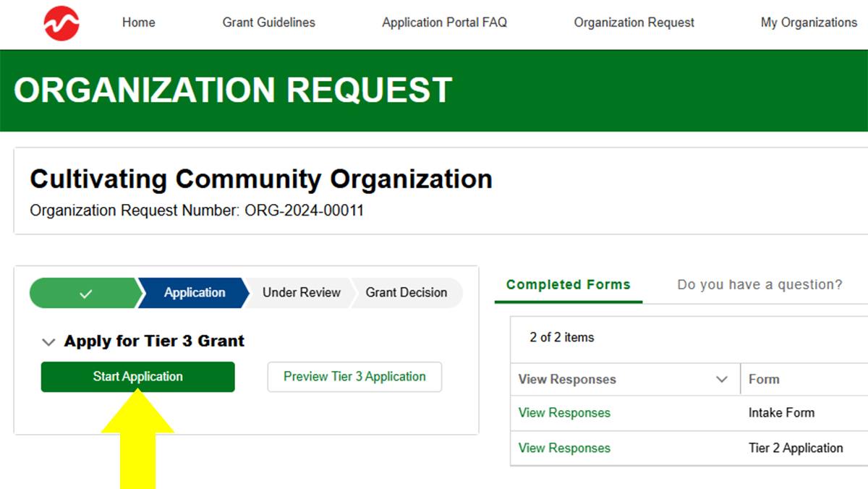868x489 pixels.
Task: Open Grant Guidelines in the navigation
Action: [x=269, y=22]
